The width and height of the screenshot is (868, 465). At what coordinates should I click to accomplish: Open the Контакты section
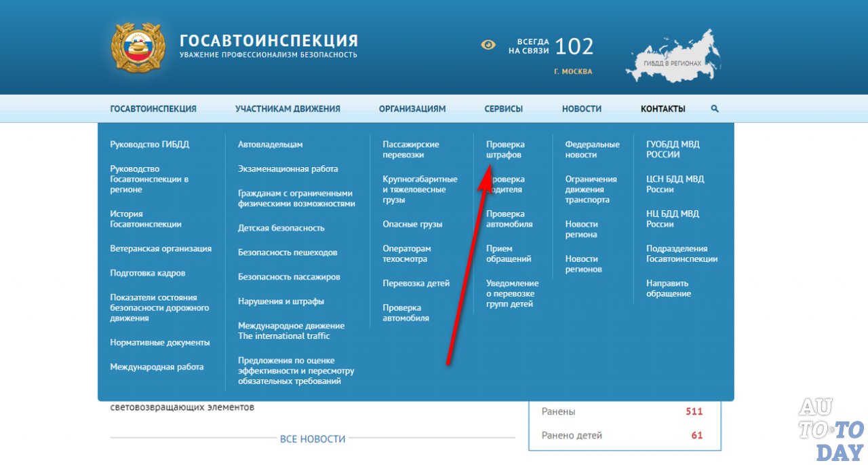(x=663, y=108)
